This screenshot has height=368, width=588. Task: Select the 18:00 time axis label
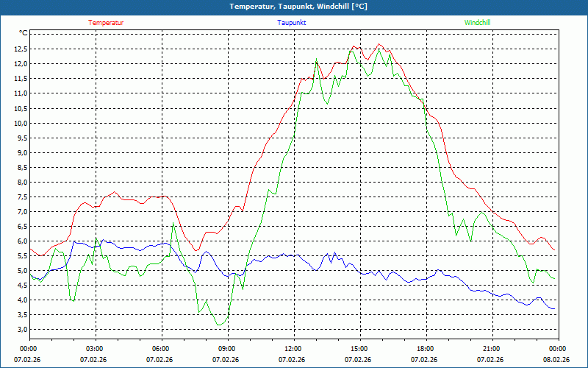pos(426,349)
